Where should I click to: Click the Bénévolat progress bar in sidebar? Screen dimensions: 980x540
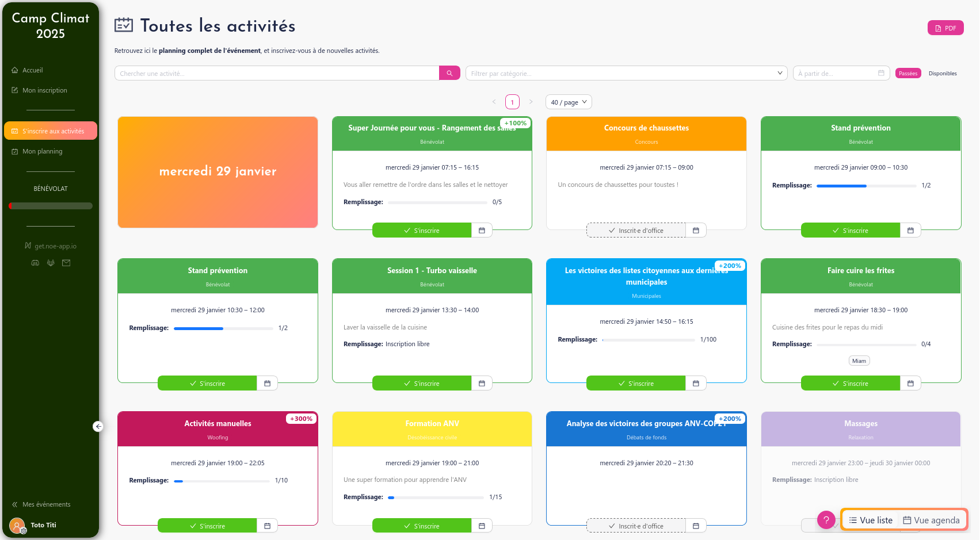51,206
